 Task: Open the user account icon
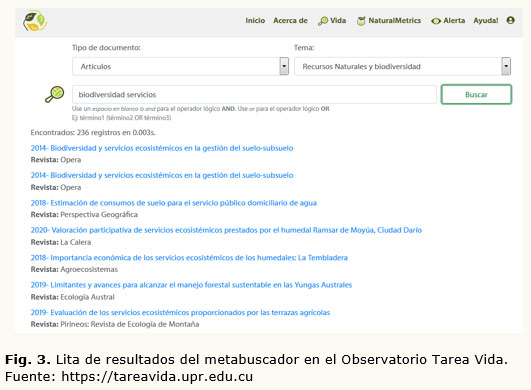click(x=510, y=20)
